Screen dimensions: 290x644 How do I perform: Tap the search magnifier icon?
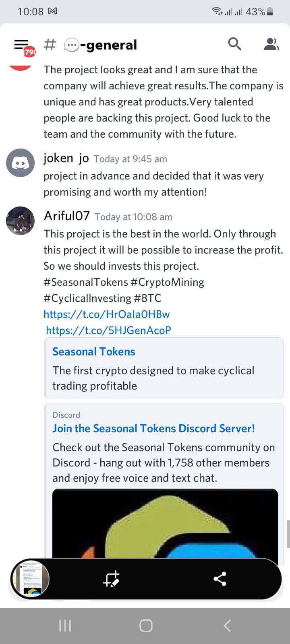(234, 43)
